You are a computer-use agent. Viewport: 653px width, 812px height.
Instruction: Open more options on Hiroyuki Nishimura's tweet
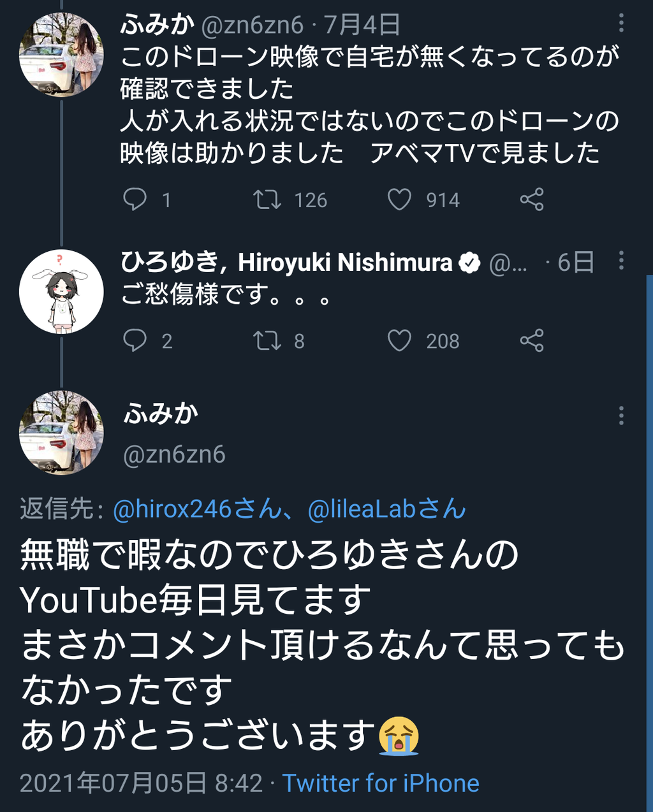(620, 261)
